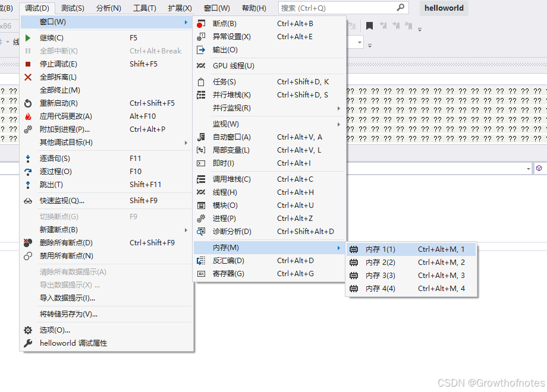The width and height of the screenshot is (547, 392).
Task: Click the Detach All (全部拆离) red X icon
Action: click(28, 77)
